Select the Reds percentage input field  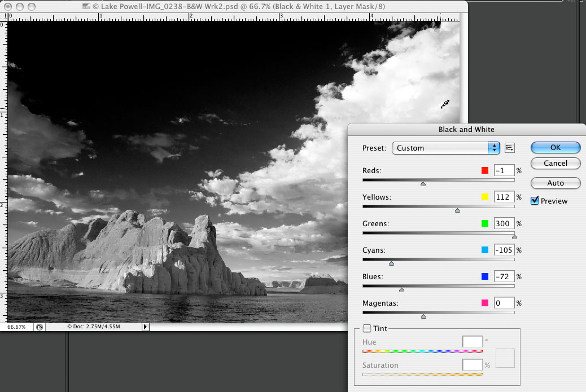click(503, 170)
